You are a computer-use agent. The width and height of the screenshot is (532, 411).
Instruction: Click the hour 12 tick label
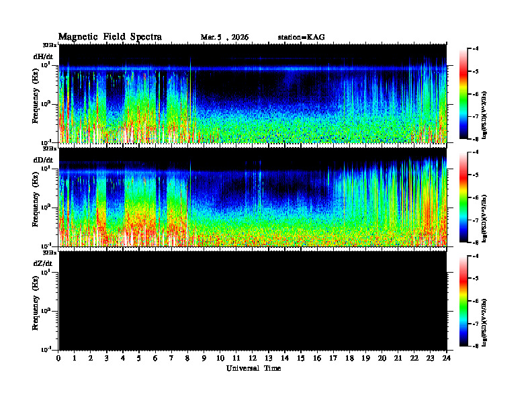point(253,359)
